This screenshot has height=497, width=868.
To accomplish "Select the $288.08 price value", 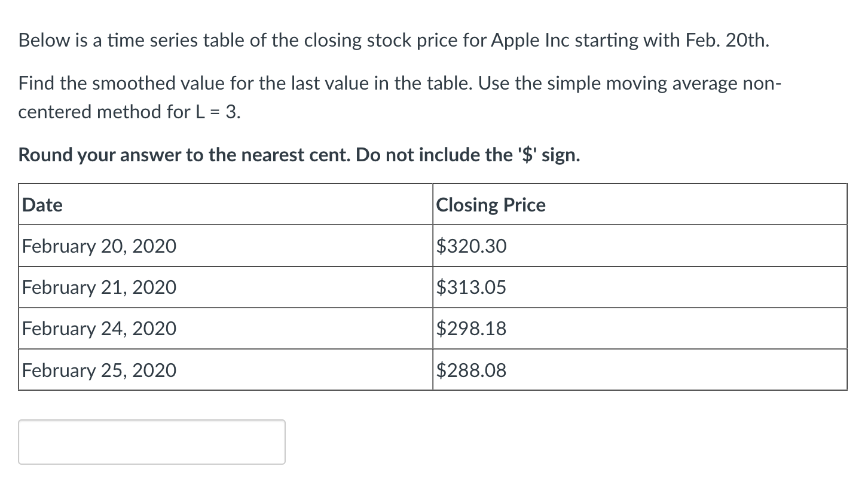I will (x=472, y=370).
